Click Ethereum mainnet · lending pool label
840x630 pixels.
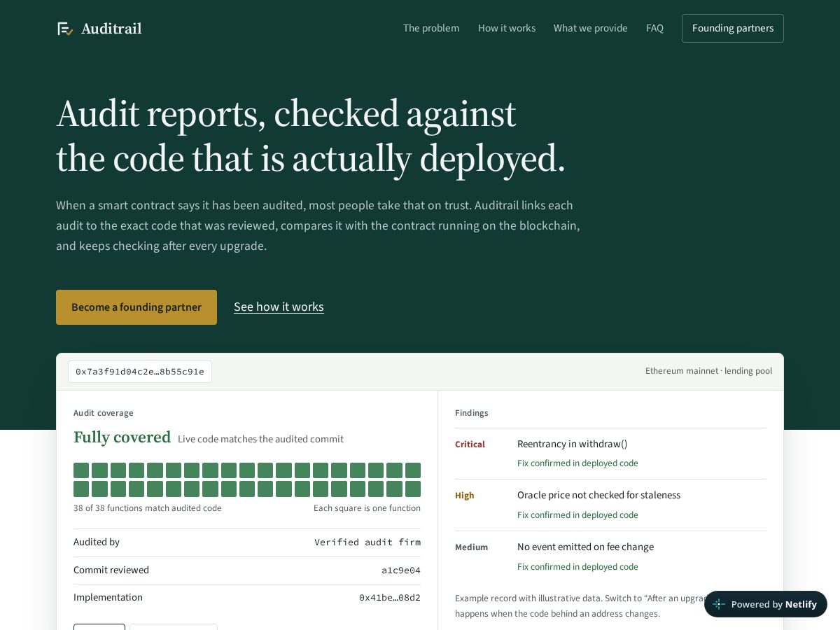coord(708,371)
